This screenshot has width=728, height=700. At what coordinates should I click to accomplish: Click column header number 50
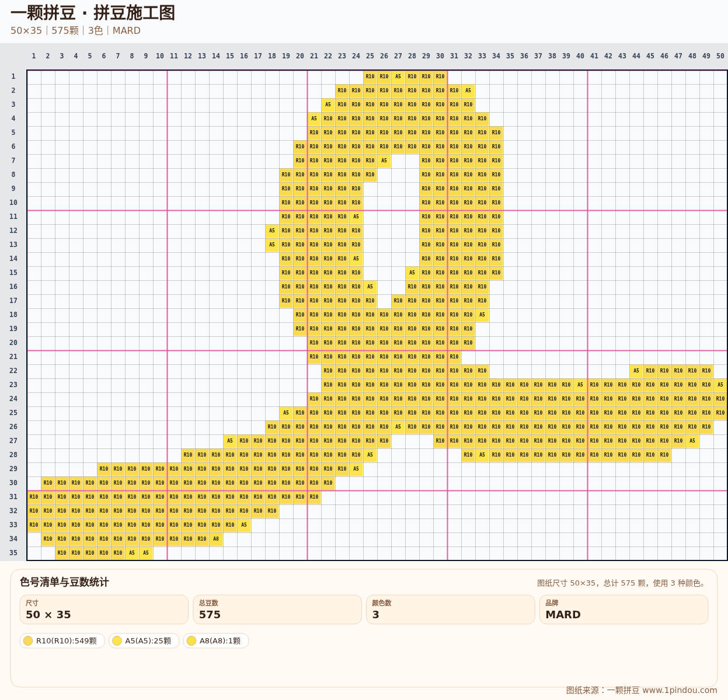click(720, 56)
